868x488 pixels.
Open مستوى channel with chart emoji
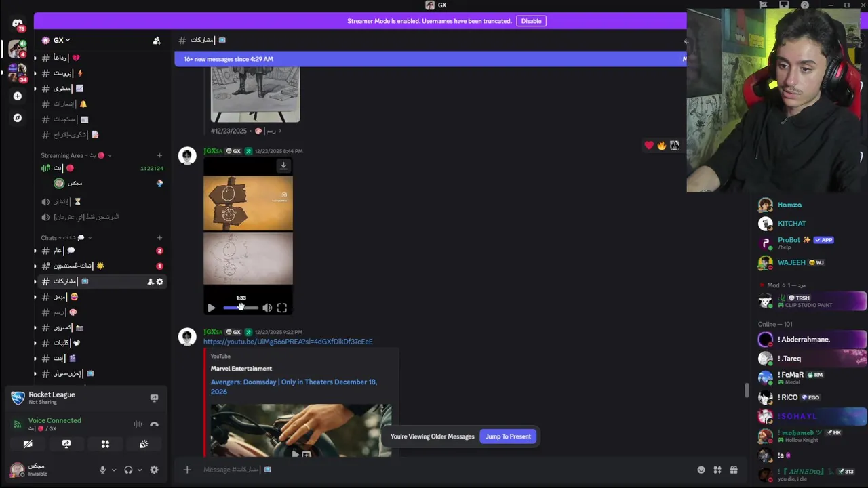pyautogui.click(x=102, y=89)
